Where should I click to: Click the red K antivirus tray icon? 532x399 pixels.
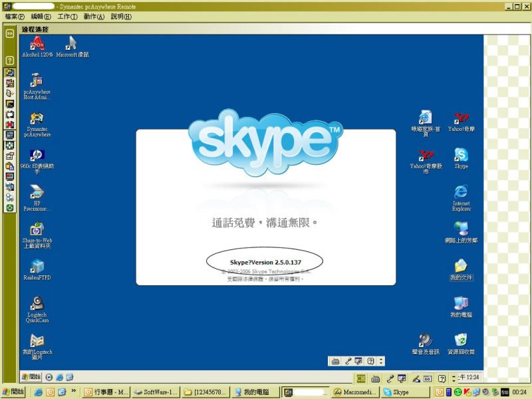coord(467,392)
